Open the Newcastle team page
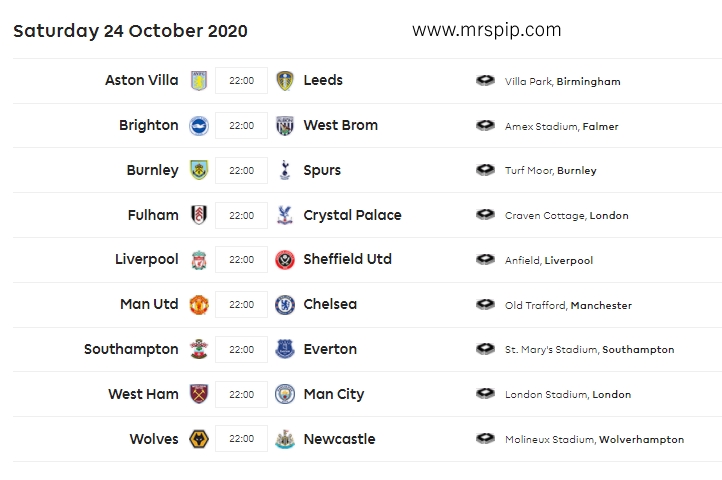Image resolution: width=722 pixels, height=480 pixels. pyautogui.click(x=339, y=439)
